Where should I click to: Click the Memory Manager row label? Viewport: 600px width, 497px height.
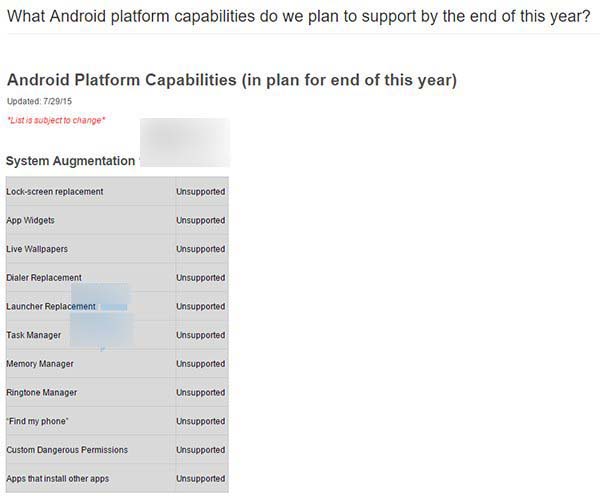pyautogui.click(x=41, y=364)
